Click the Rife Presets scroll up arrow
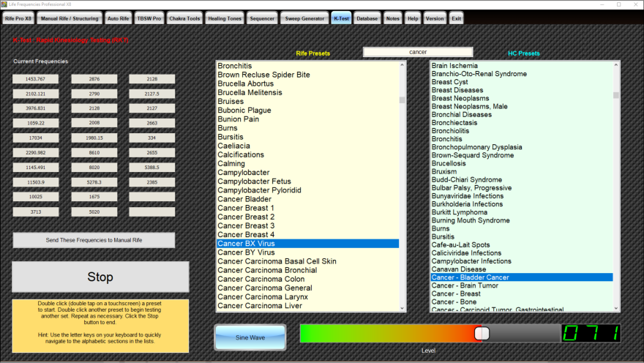644x363 pixels. click(x=402, y=65)
